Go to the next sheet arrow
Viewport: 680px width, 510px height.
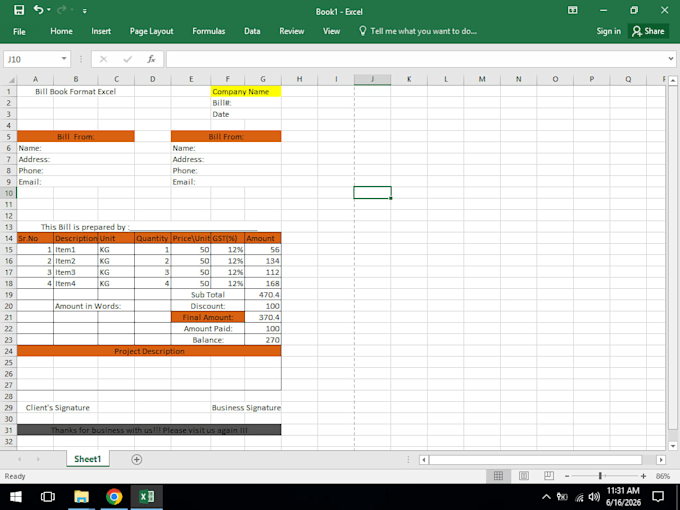coord(38,459)
